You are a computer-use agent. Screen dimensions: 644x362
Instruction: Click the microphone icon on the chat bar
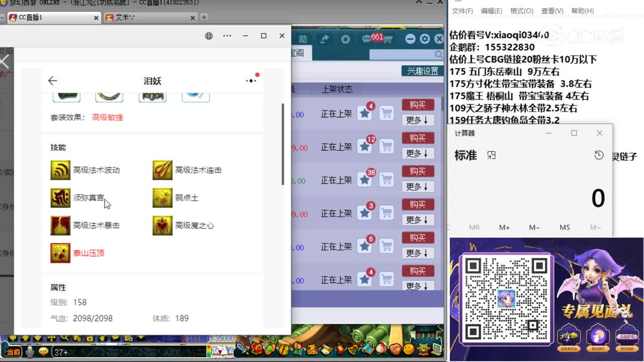point(29,352)
